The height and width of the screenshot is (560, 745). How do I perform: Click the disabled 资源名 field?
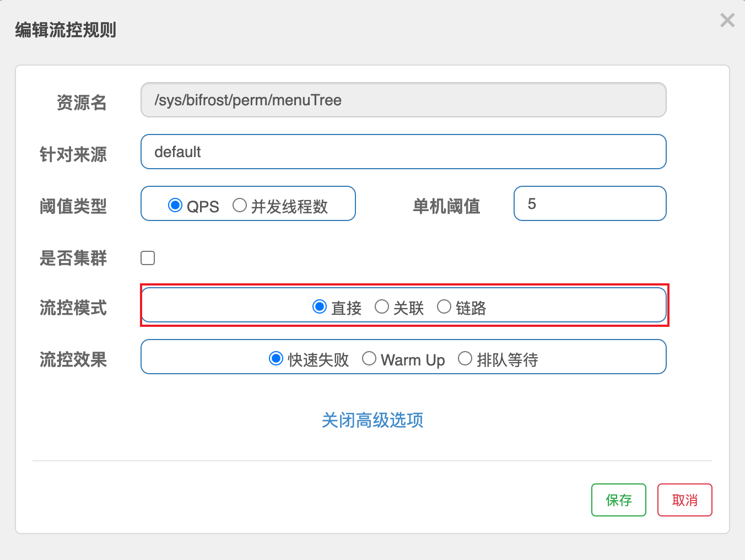pos(403,100)
